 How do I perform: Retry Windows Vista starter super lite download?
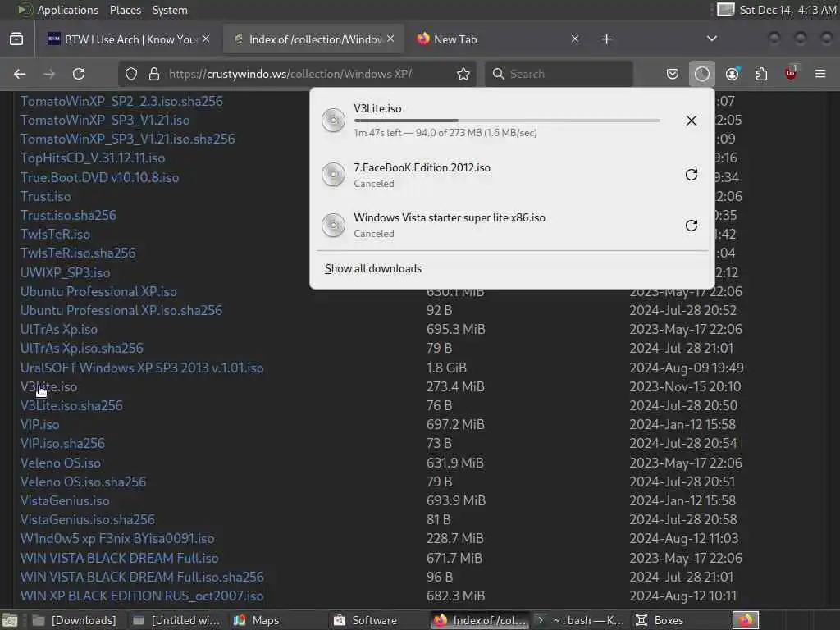[x=691, y=225]
